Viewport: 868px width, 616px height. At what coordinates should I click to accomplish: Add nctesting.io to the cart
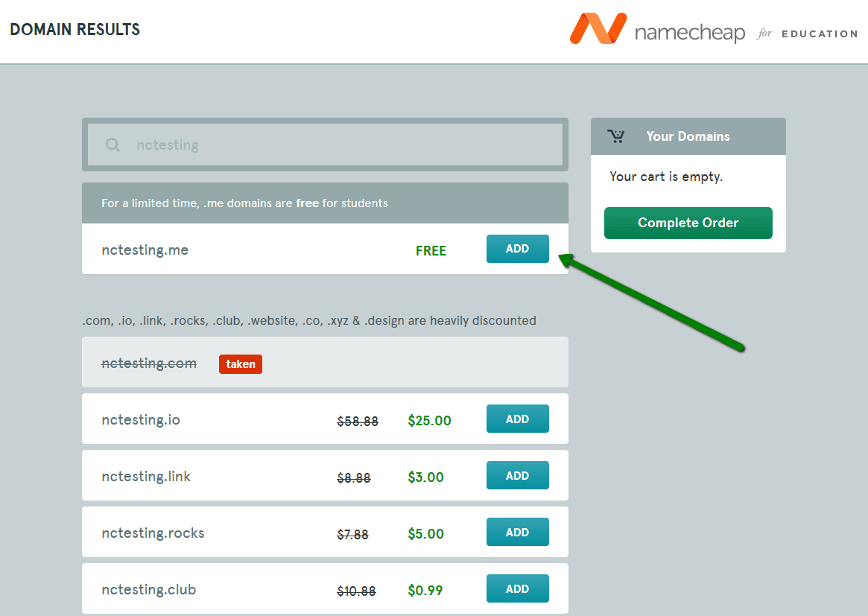517,419
